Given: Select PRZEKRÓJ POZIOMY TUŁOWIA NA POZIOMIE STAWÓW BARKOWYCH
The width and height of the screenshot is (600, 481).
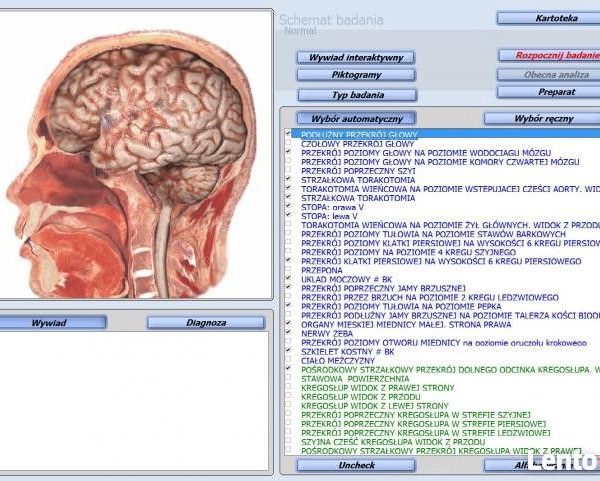Looking at the screenshot, I should click(433, 234).
